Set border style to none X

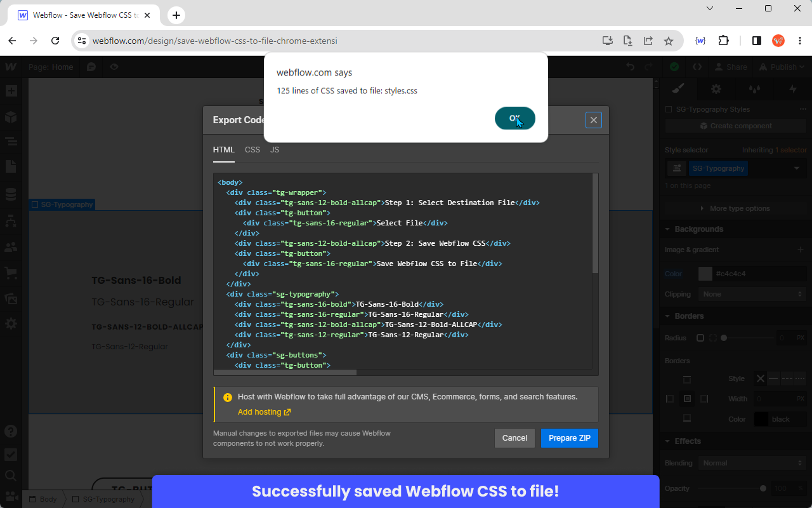[760, 378]
